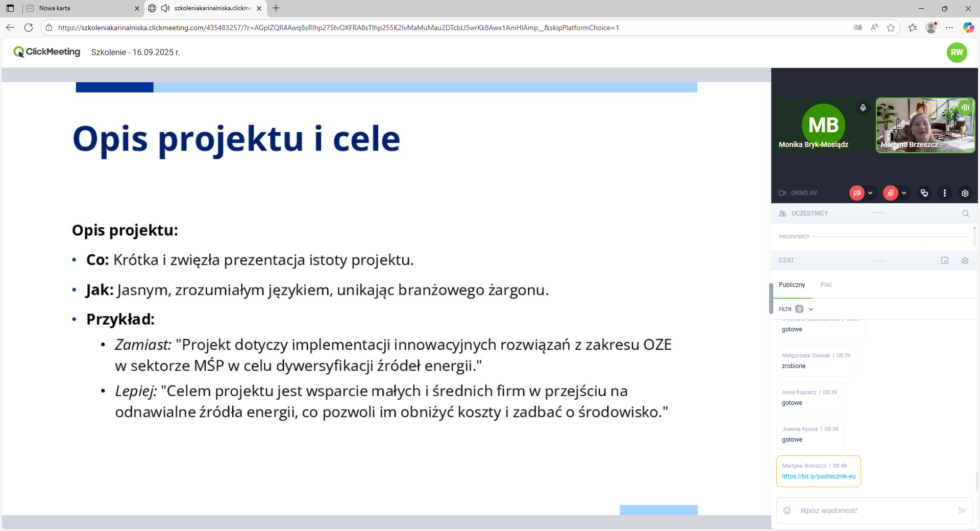
Task: Click Anna Kupracz's gotowe message
Action: pos(809,398)
